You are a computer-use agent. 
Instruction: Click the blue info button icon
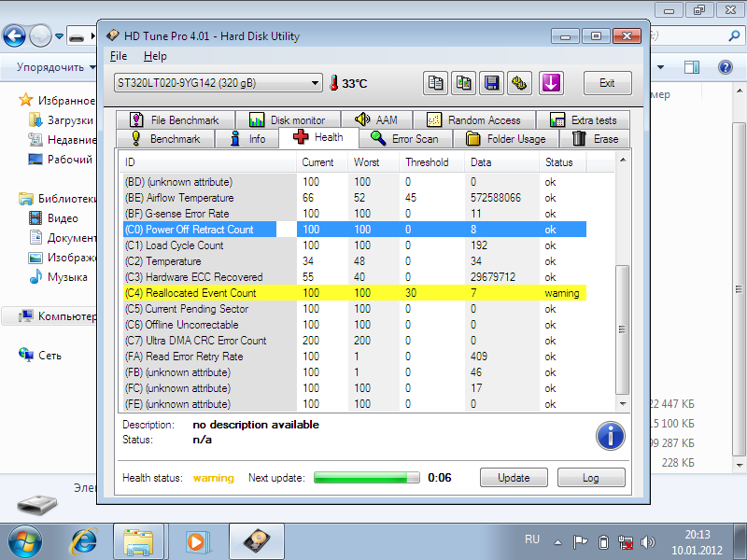pos(610,435)
